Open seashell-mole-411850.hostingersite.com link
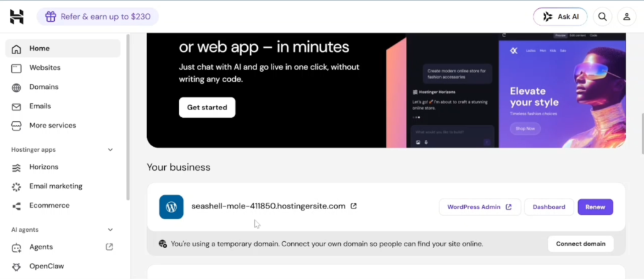The height and width of the screenshot is (279, 644). click(x=268, y=206)
